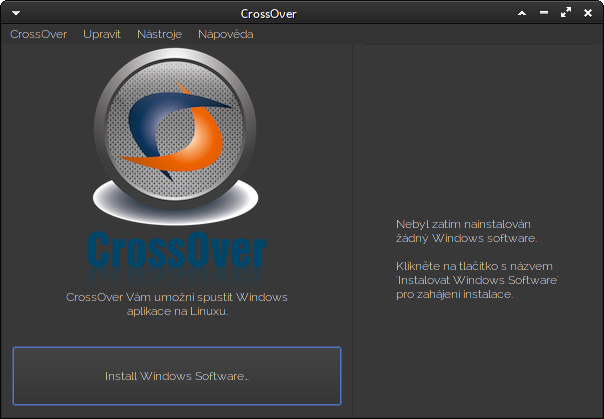Minimize the CrossOver window
Image resolution: width=604 pixels, height=419 pixels.
coord(544,13)
